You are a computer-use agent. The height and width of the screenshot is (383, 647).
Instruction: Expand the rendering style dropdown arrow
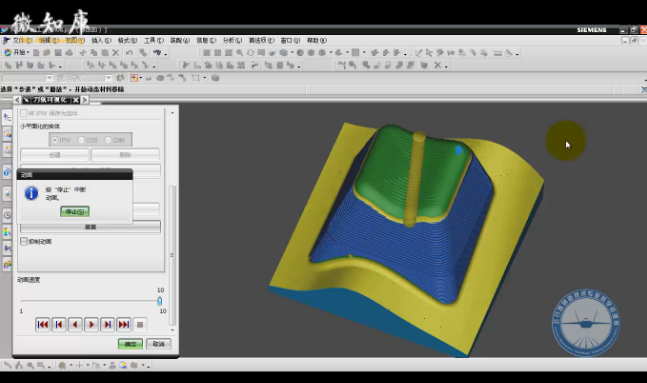point(292,53)
